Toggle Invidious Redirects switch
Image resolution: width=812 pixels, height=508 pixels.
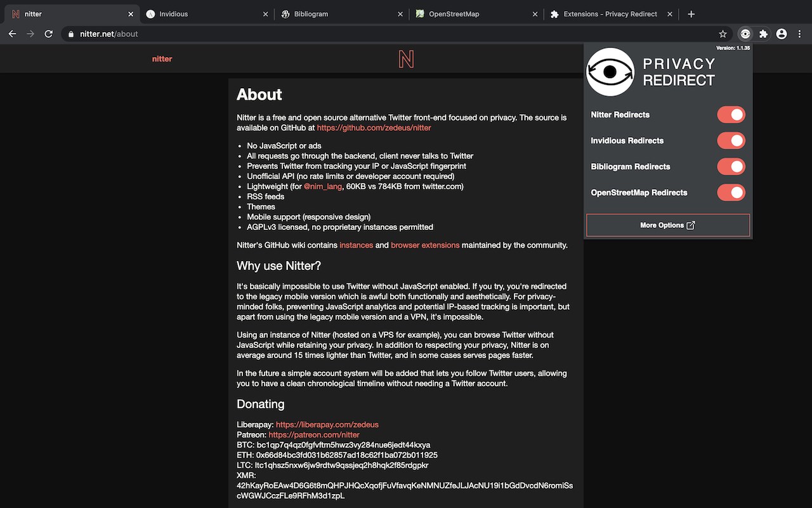(731, 141)
